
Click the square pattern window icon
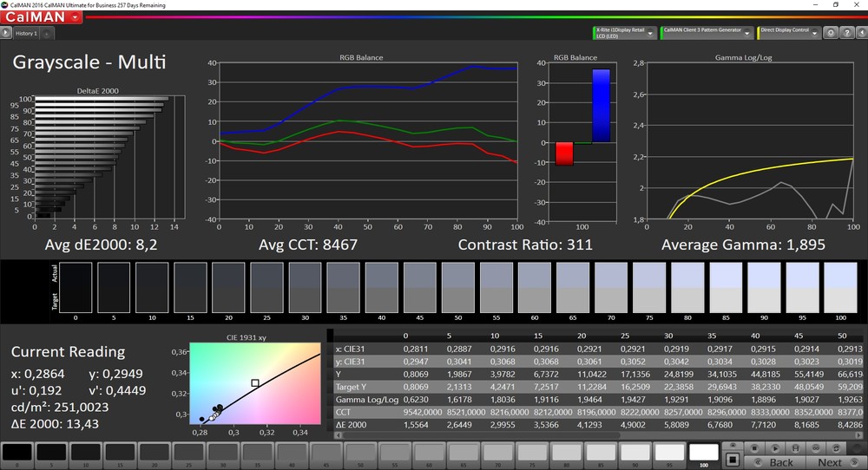click(733, 460)
